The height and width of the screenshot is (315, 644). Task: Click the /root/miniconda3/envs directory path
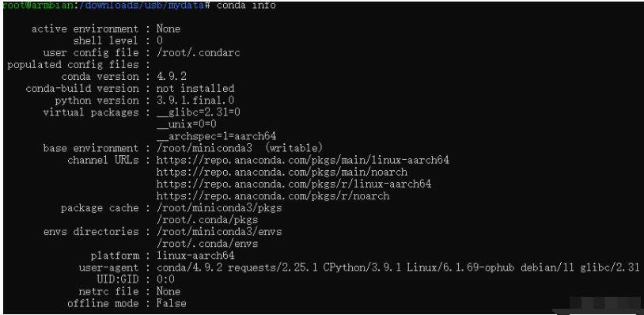pos(219,232)
